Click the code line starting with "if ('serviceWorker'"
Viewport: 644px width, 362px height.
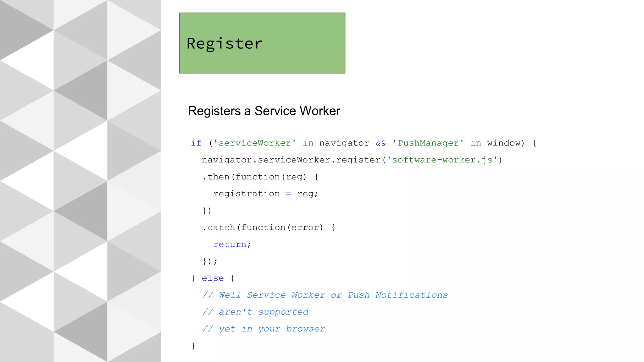click(364, 143)
